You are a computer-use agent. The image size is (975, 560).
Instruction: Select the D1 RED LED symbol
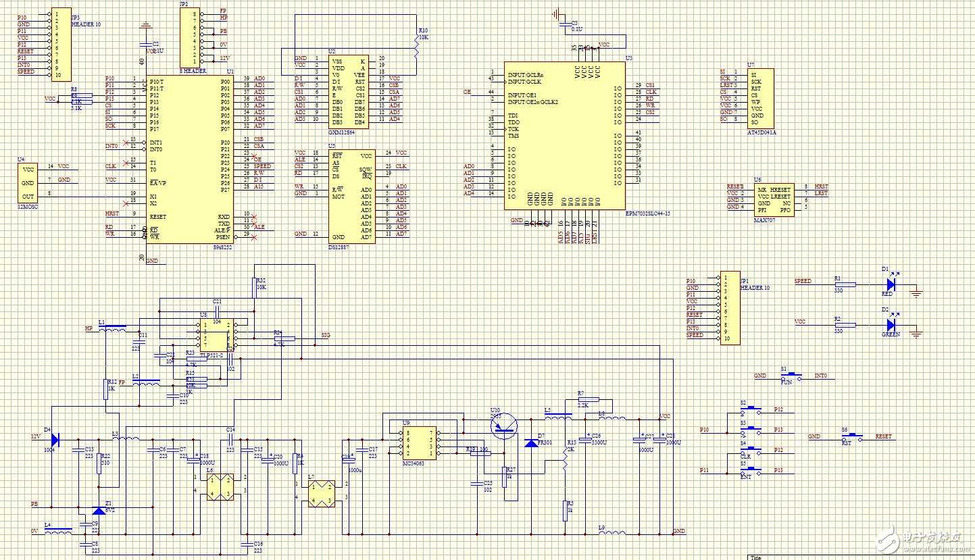pyautogui.click(x=891, y=284)
